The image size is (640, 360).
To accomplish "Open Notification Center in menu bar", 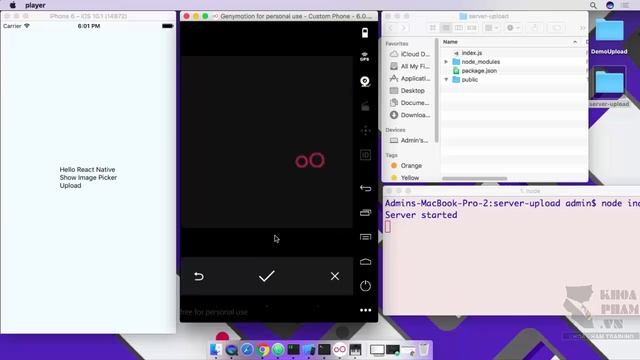I will coord(625,5).
